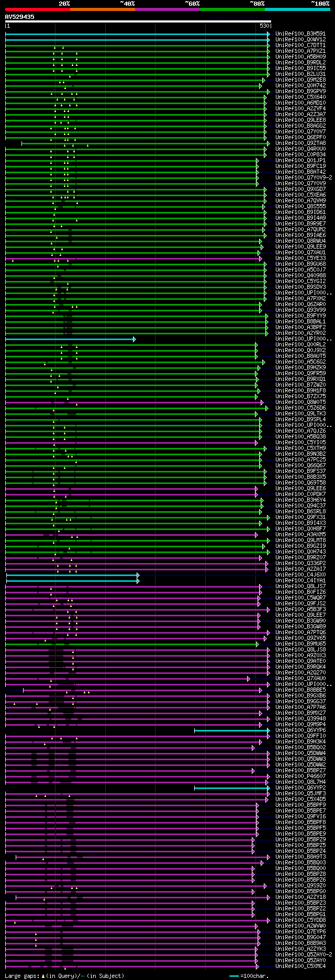Select the UniRef100_Q9XGD7 entry
The height and width of the screenshot is (980, 335).
(300, 189)
